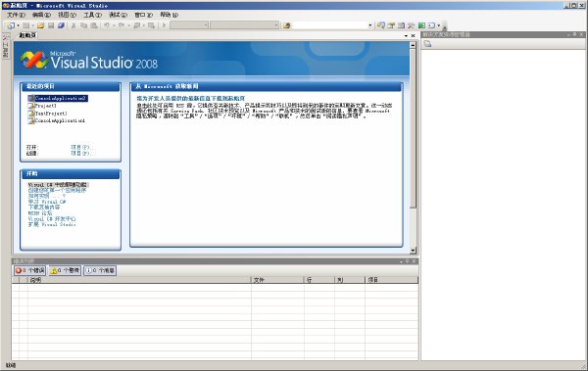Expand the Other Windows dropdown arrow

438,25
